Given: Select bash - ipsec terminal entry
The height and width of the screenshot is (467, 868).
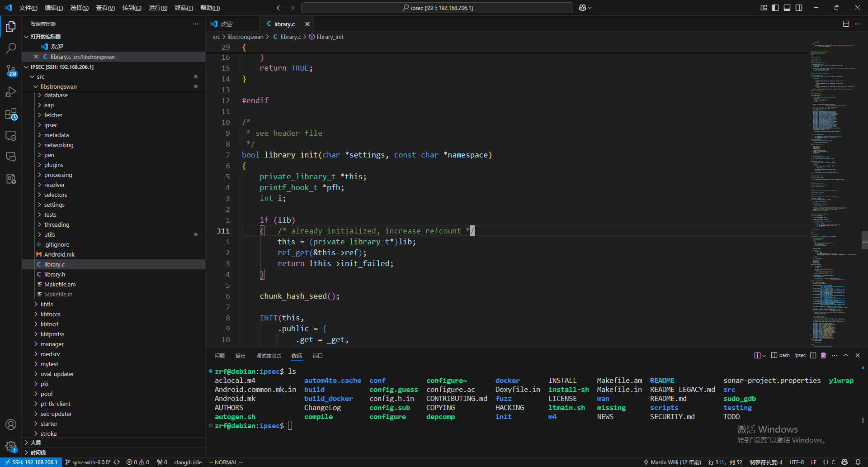Looking at the screenshot, I should 788,355.
